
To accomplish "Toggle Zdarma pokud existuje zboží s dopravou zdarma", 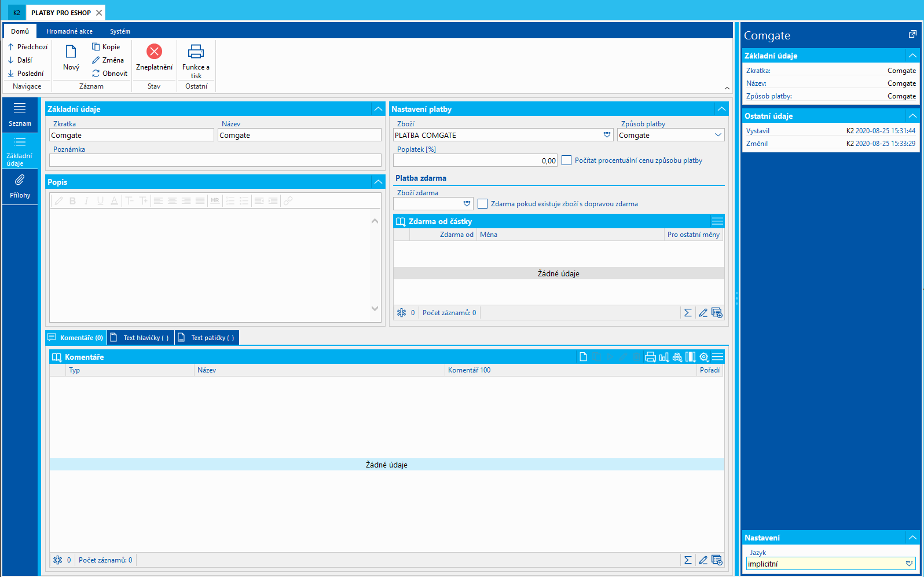I will click(482, 204).
